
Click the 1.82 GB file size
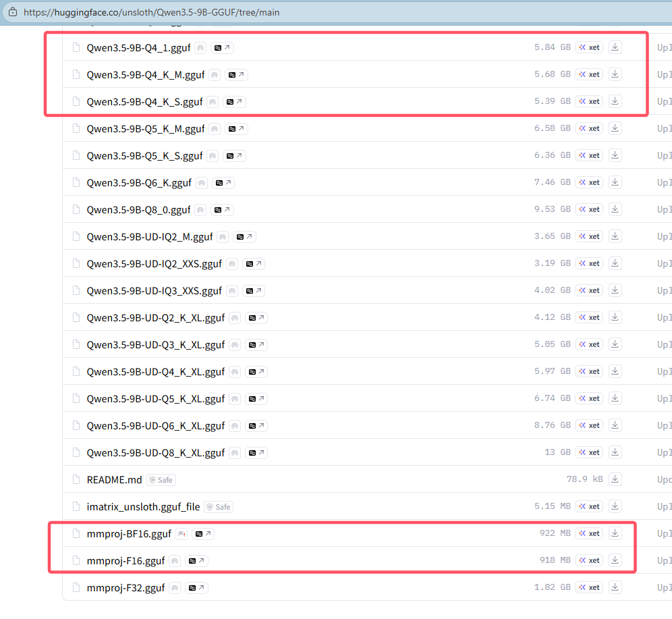tap(552, 587)
